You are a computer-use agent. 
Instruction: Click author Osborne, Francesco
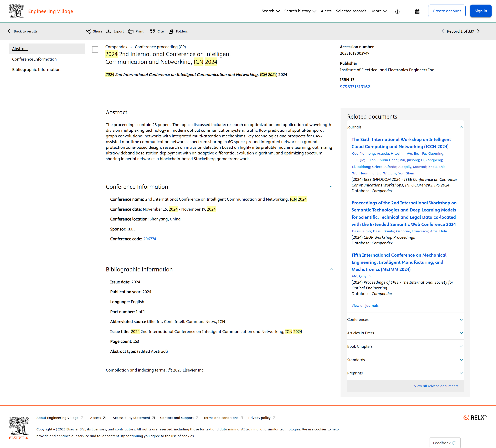pyautogui.click(x=412, y=231)
